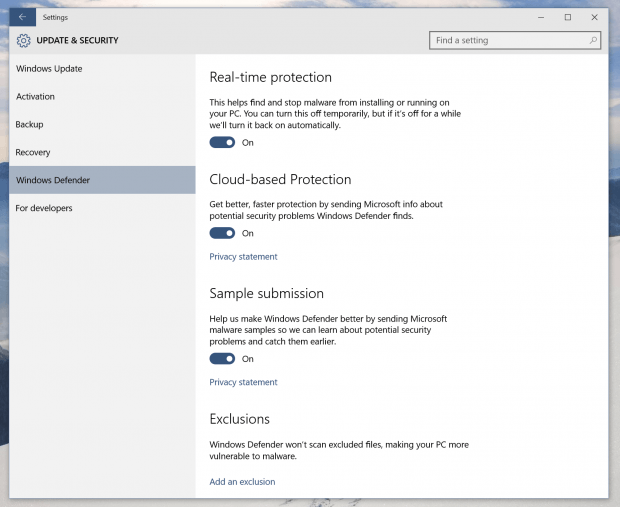Image resolution: width=620 pixels, height=507 pixels.
Task: Minimize the Settings window
Action: click(x=541, y=17)
